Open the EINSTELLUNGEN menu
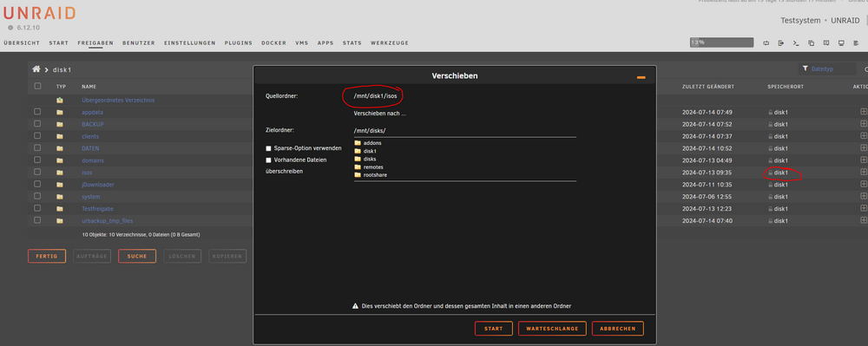This screenshot has width=868, height=346. (x=190, y=42)
